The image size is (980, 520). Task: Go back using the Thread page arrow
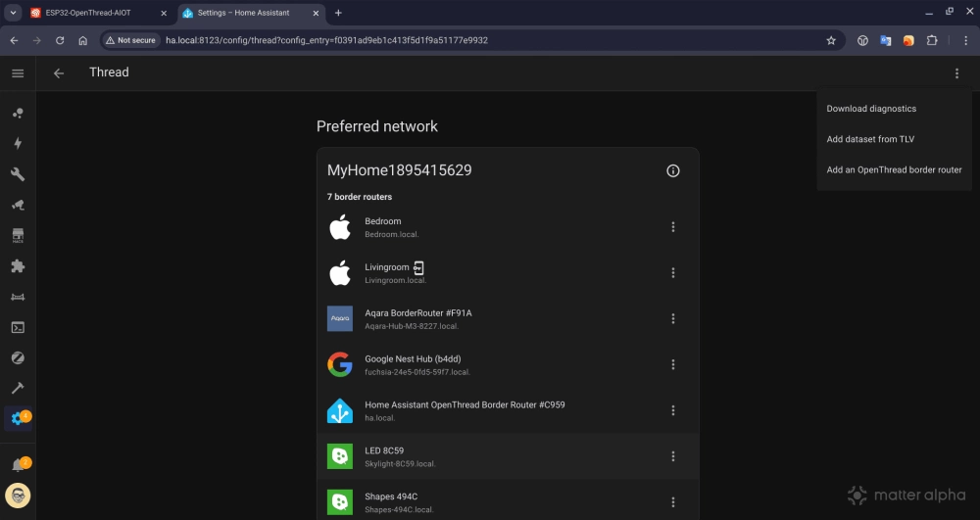coord(59,73)
